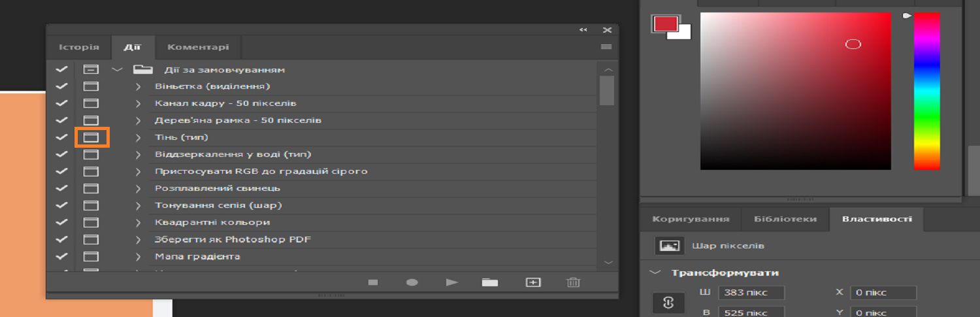The width and height of the screenshot is (980, 317).
Task: Expand Зберегти як Photoshop PDF action
Action: [138, 239]
